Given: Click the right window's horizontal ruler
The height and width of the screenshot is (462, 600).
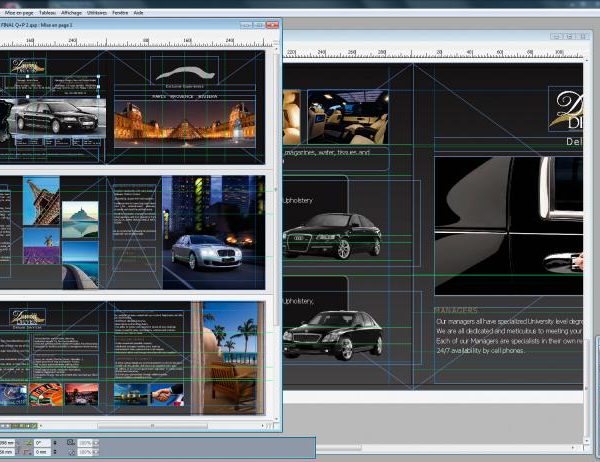Looking at the screenshot, I should 433,53.
